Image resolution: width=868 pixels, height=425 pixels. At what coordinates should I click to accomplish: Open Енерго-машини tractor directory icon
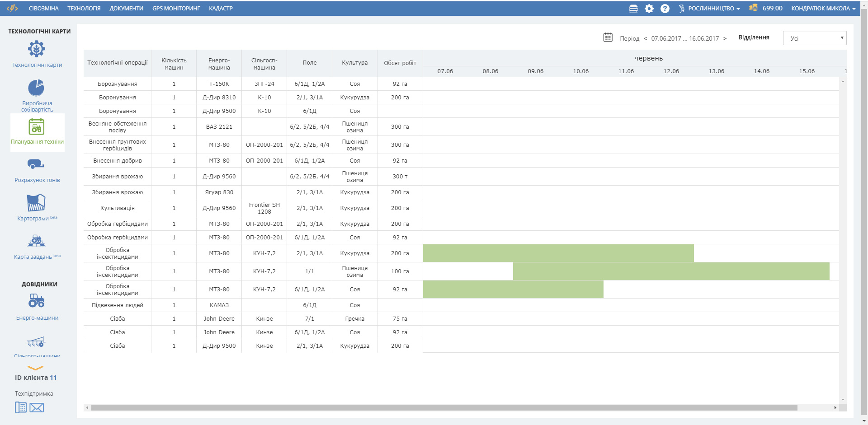pyautogui.click(x=36, y=301)
